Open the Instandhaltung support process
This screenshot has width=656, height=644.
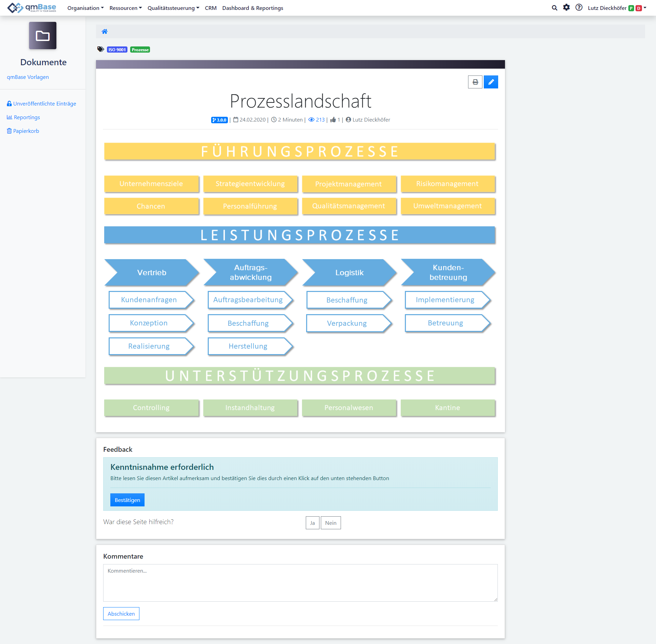tap(250, 408)
